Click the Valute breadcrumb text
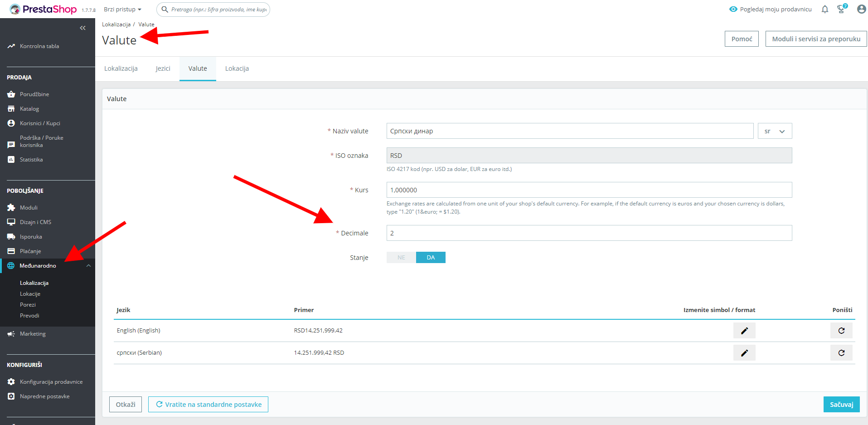 [x=146, y=24]
